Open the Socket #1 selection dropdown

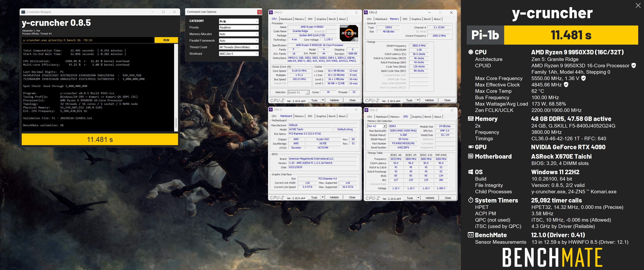(298, 92)
